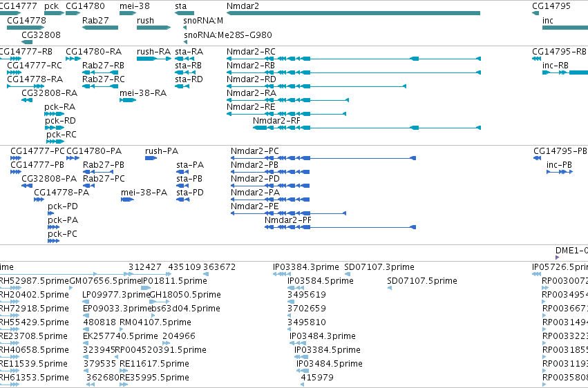Viewport: 588px width, 388px height.
Task: Select the pck-PC protein label
Action: pyautogui.click(x=63, y=234)
